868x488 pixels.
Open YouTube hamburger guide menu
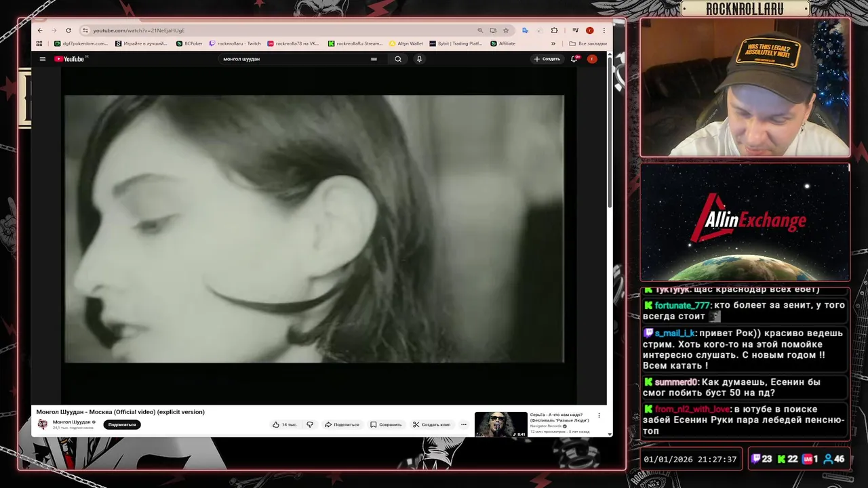pos(42,59)
